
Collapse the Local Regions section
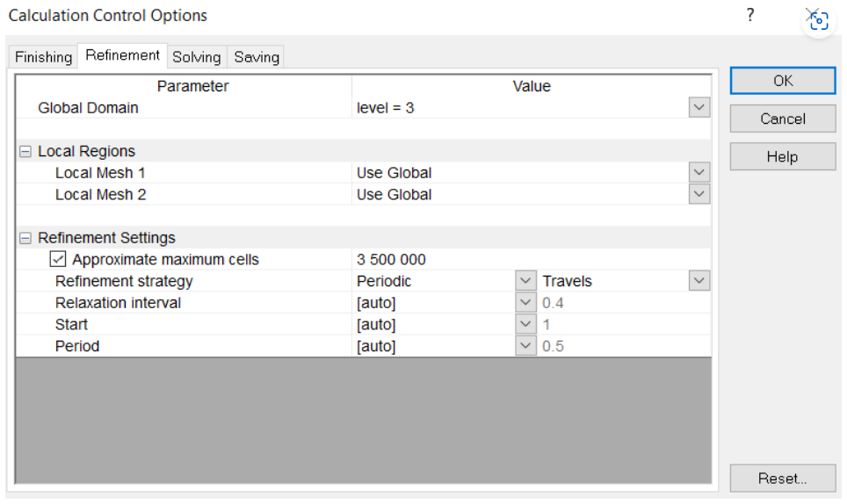pos(25,152)
